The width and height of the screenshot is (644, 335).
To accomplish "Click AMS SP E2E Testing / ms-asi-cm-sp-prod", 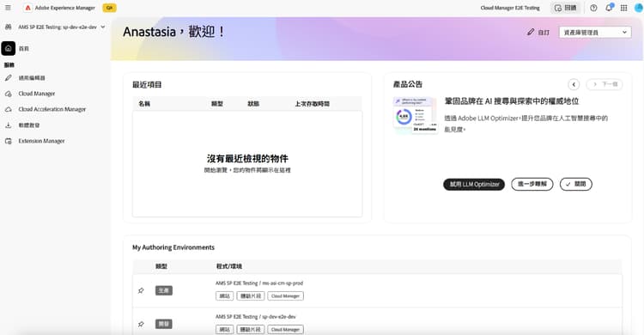I will (259, 283).
